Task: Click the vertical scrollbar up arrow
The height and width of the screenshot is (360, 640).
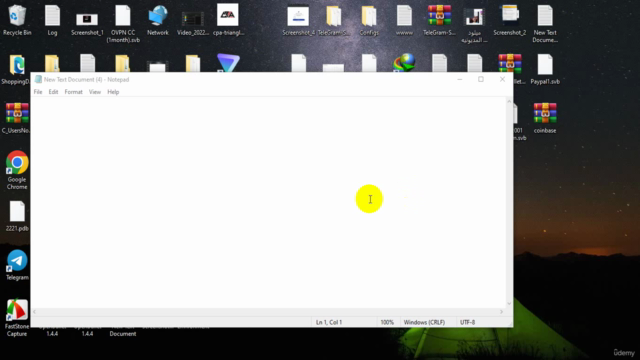Action: (x=509, y=101)
